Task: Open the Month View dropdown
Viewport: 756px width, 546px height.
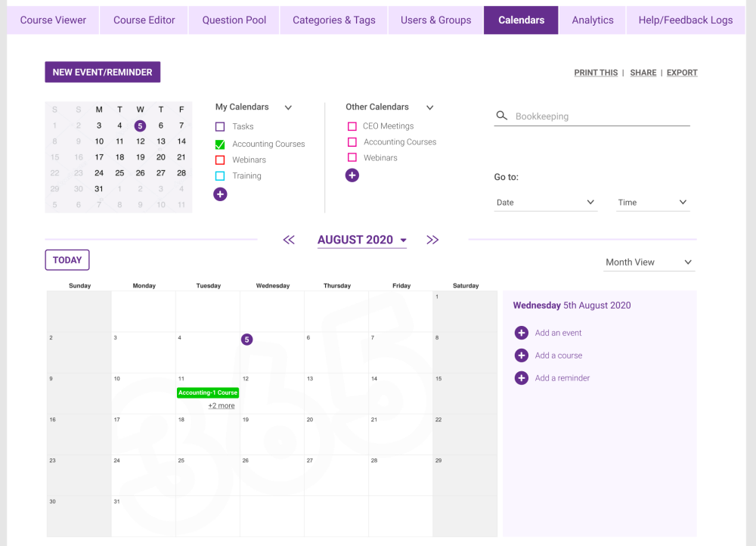Action: click(649, 262)
